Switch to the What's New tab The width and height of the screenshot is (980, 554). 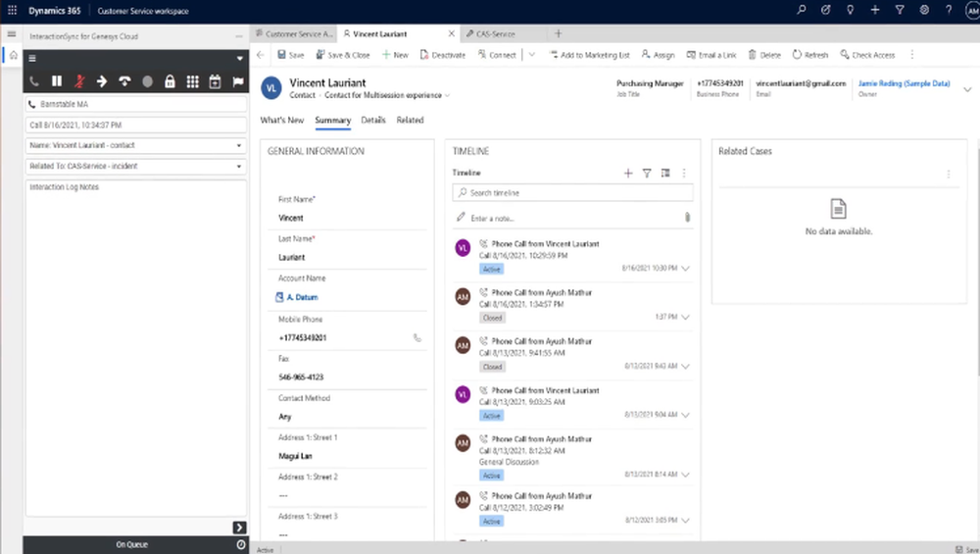282,120
